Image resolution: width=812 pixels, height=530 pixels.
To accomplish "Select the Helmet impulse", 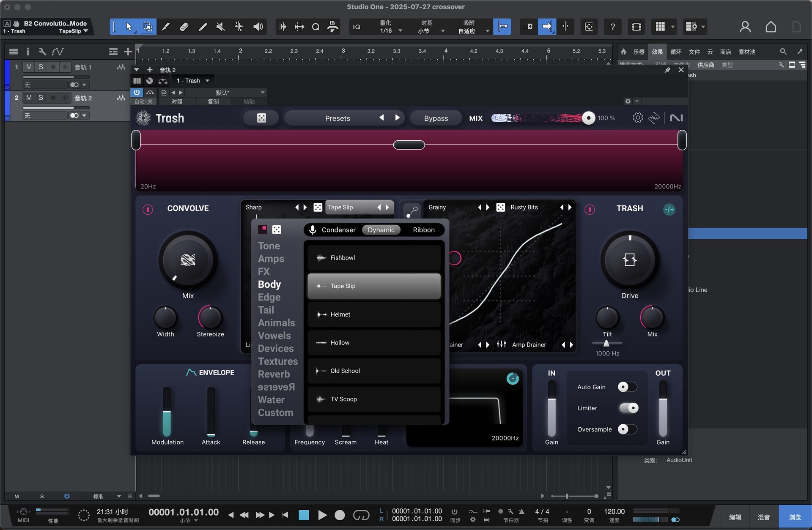I will click(x=374, y=314).
